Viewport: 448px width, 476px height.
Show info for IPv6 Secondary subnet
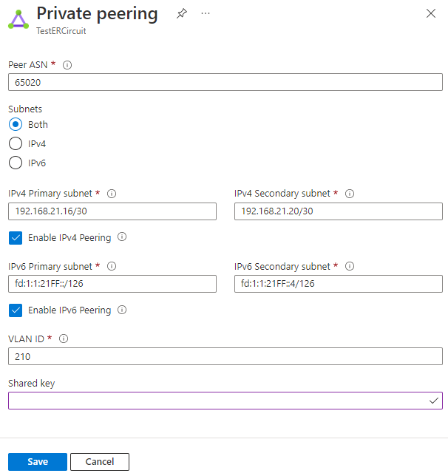point(350,266)
